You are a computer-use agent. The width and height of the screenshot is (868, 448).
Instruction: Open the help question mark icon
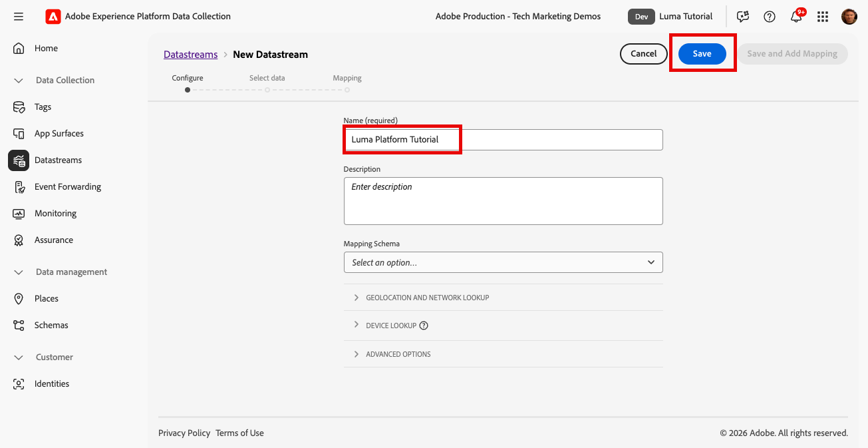coord(770,17)
